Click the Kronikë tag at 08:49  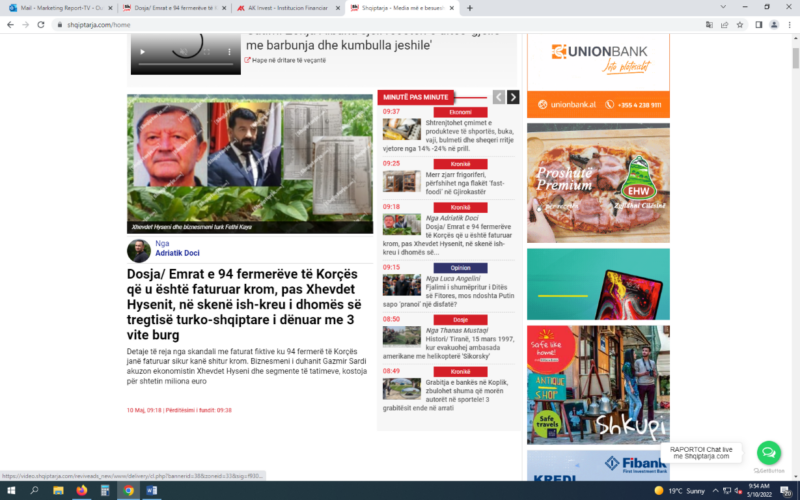point(460,372)
